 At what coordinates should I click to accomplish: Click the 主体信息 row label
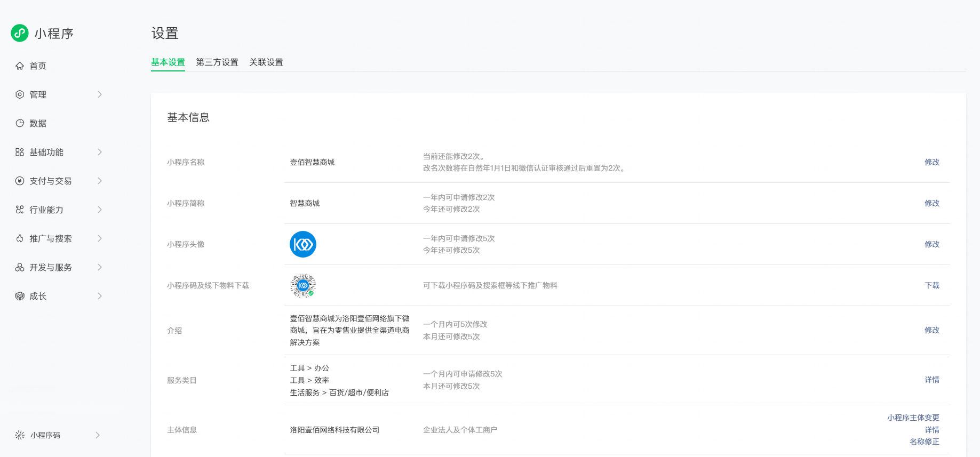coord(182,430)
